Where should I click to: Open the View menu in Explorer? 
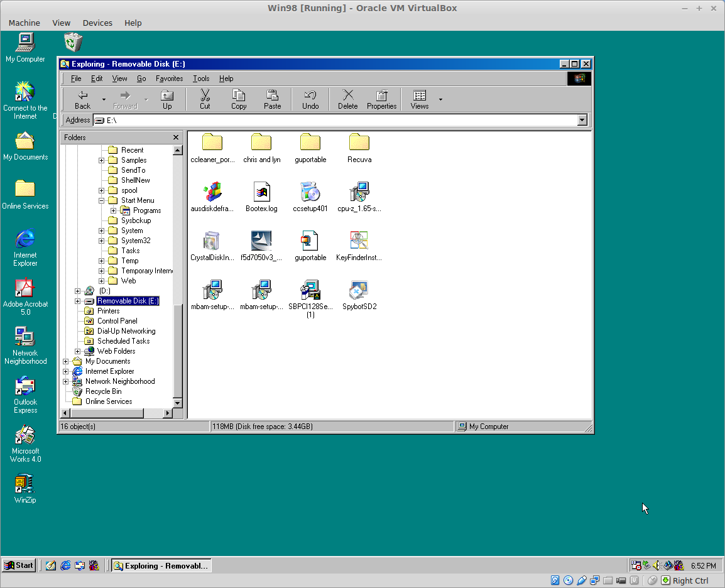point(119,79)
